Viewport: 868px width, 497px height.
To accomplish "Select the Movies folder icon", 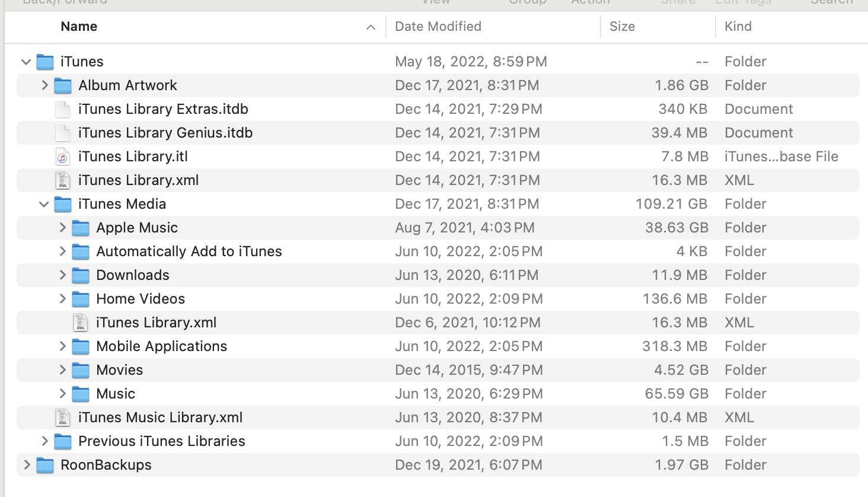I will 81,370.
